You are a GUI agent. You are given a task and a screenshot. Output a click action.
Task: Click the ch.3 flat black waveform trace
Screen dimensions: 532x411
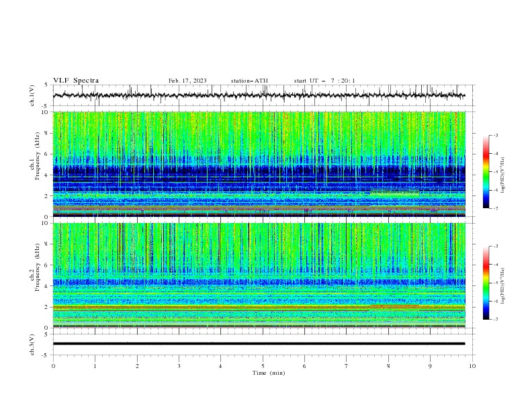point(259,344)
